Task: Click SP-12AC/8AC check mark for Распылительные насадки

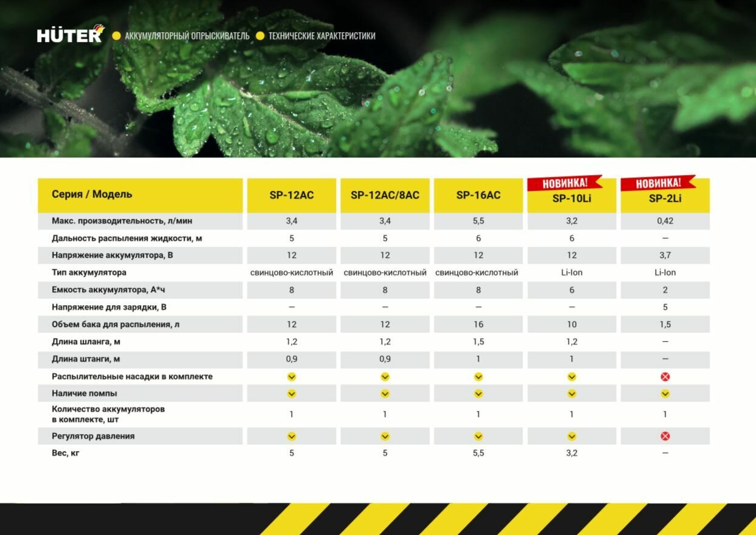Action: pyautogui.click(x=385, y=377)
